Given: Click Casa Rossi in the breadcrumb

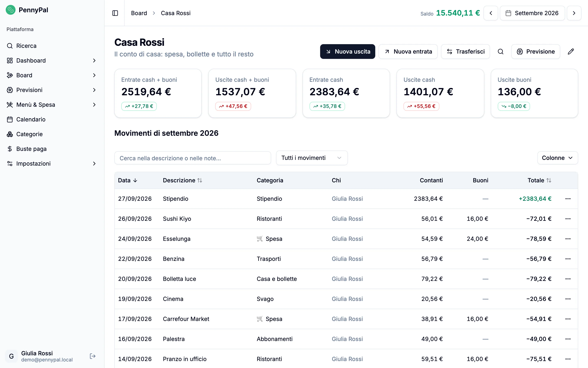Looking at the screenshot, I should click(x=176, y=13).
